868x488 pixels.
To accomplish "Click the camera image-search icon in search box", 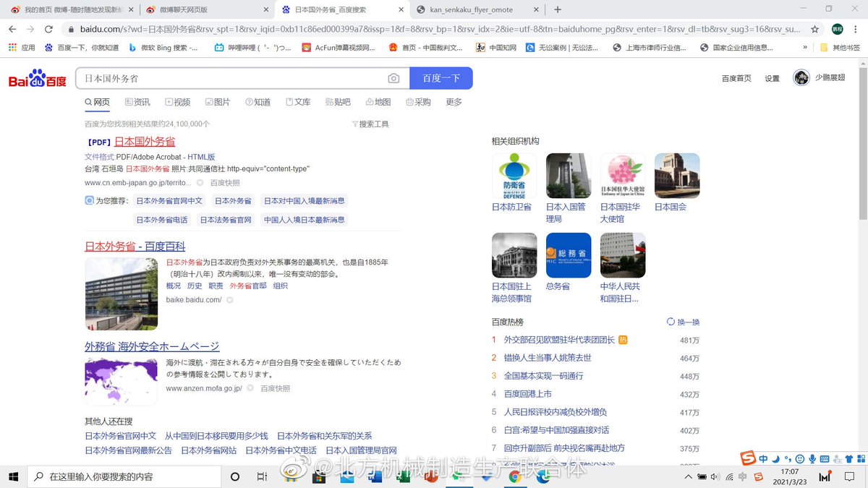I will point(393,78).
